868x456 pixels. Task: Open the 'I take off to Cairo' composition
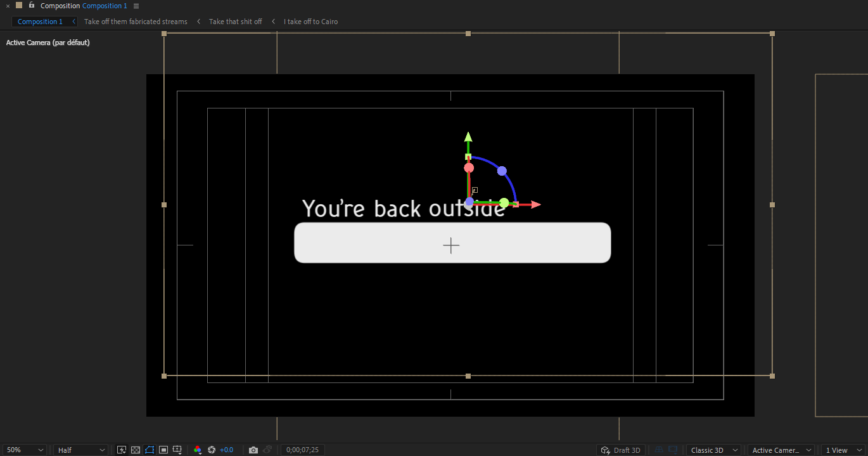click(x=310, y=22)
